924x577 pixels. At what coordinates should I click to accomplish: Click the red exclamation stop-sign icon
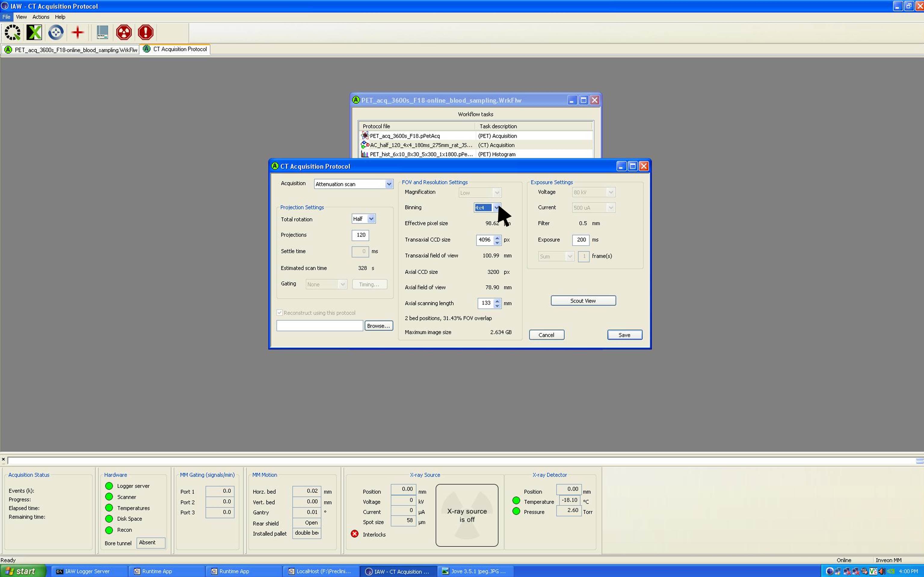tap(146, 32)
